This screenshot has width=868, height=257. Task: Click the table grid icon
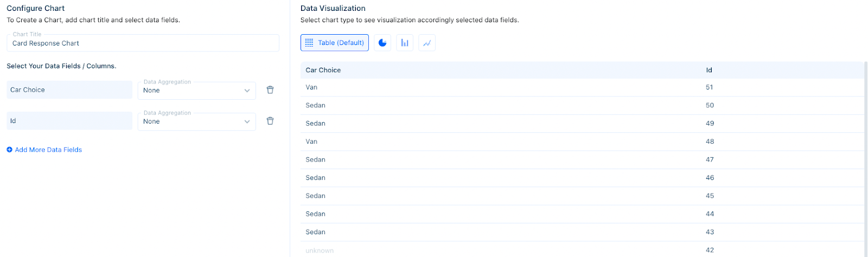[309, 43]
